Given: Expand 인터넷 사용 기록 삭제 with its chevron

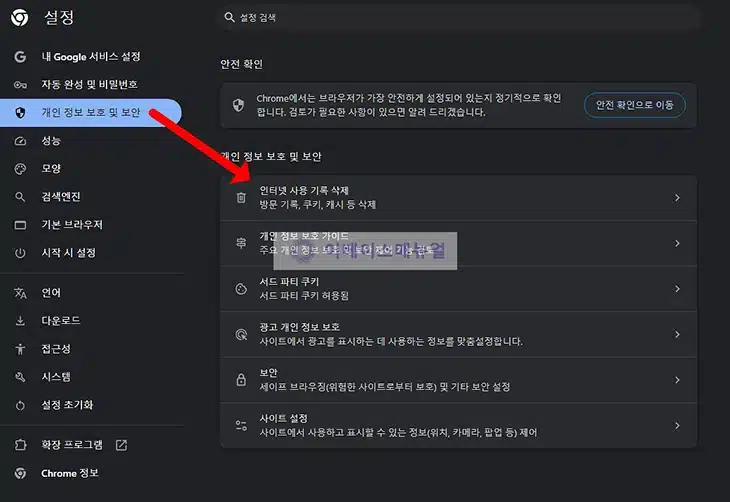Looking at the screenshot, I should 677,198.
